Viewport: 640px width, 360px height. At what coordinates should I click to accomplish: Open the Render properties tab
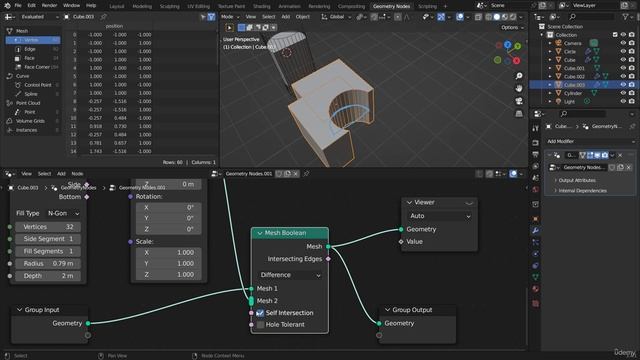pyautogui.click(x=535, y=143)
